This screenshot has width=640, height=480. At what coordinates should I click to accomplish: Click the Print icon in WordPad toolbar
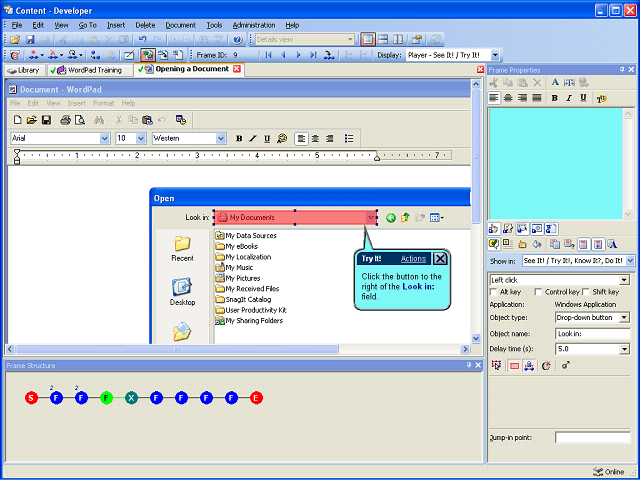click(x=65, y=120)
